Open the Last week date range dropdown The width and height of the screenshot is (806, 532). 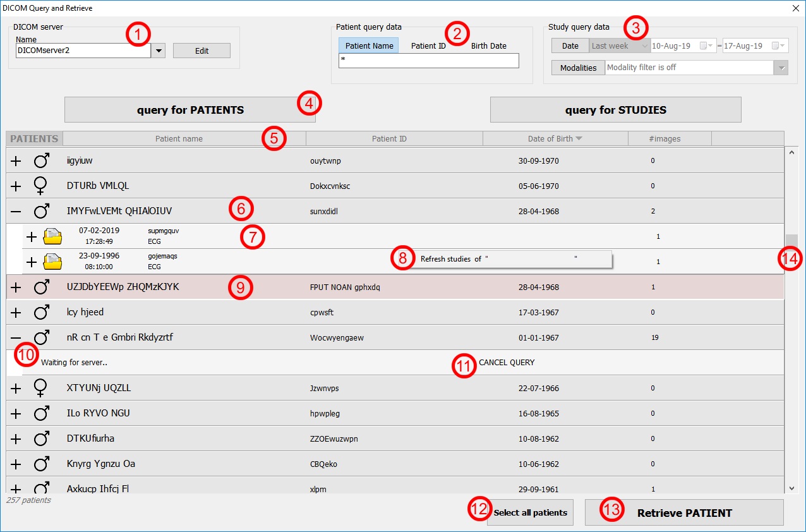619,46
